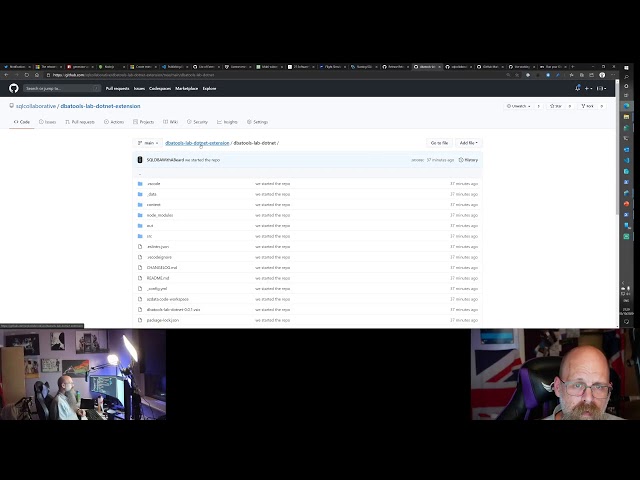
Task: Select the Actions repository tab
Action: tap(114, 122)
